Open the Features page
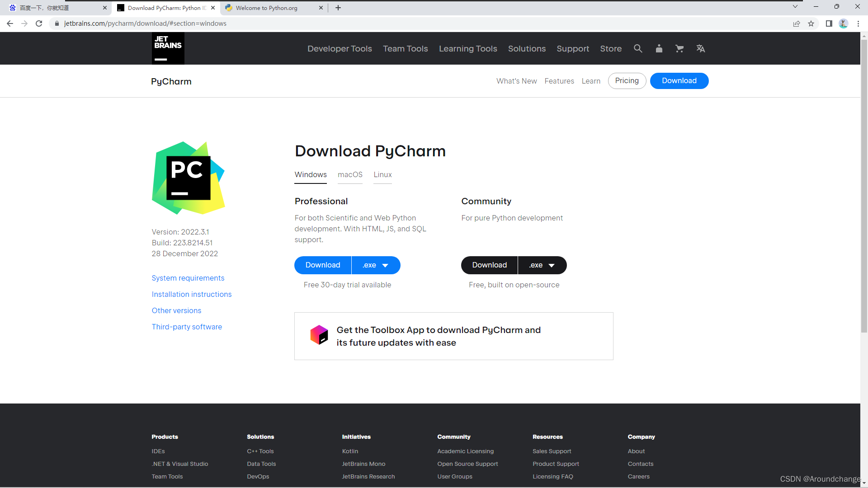This screenshot has height=488, width=868. pyautogui.click(x=559, y=81)
